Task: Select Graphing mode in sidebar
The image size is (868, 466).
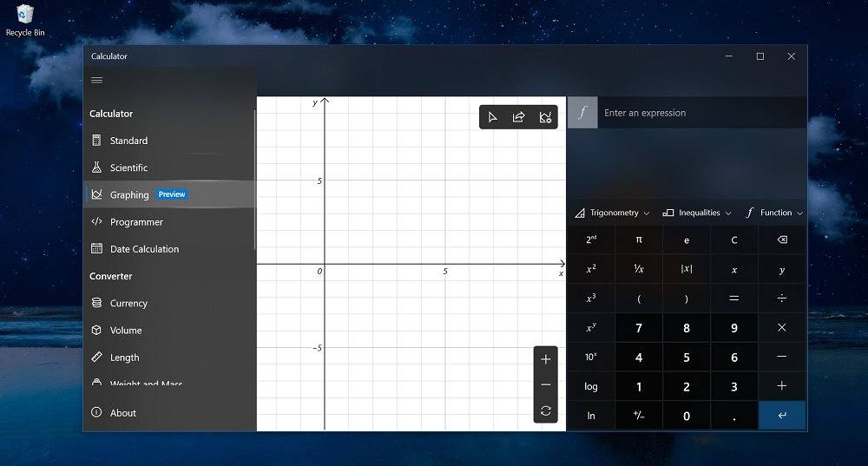Action: [x=168, y=194]
